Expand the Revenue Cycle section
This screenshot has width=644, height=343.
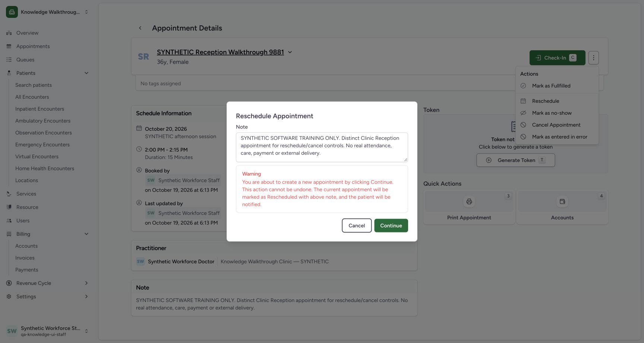(86, 283)
